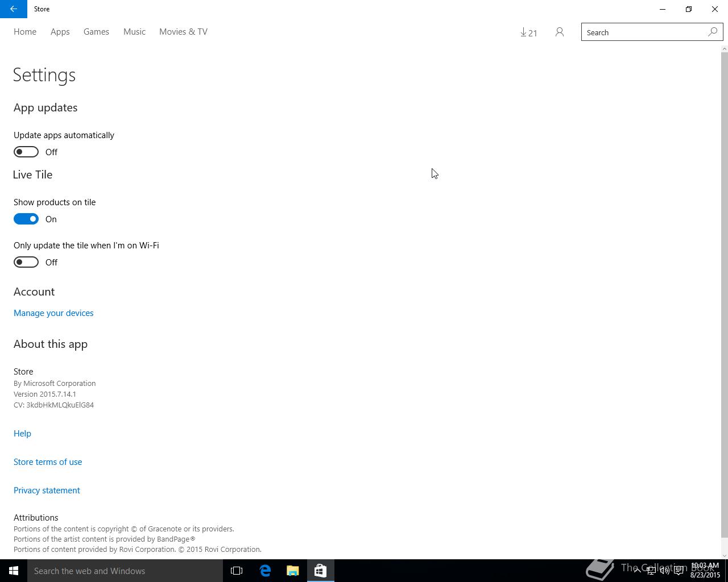Click the Store icon on the taskbar

point(320,571)
